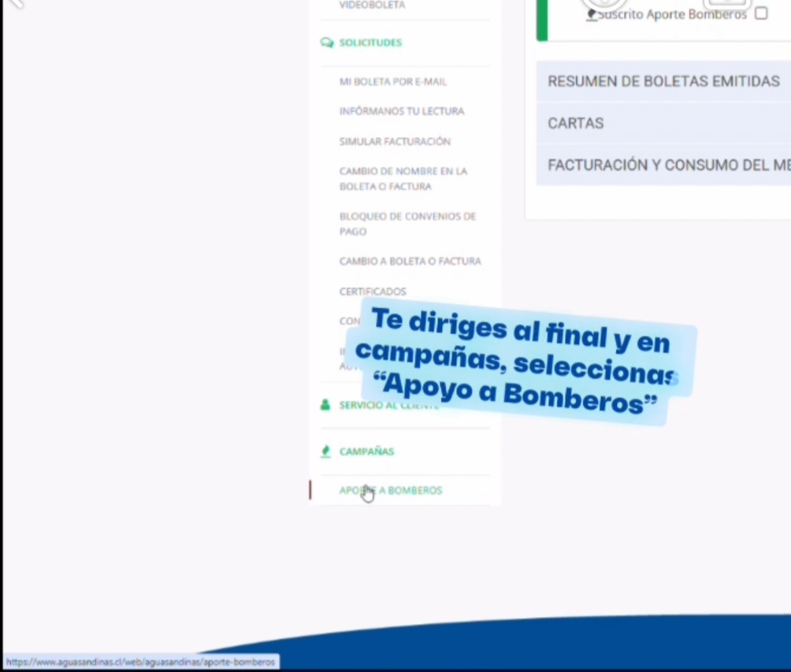
Task: Expand Resumen de Boletas Emitidas section
Action: [663, 81]
